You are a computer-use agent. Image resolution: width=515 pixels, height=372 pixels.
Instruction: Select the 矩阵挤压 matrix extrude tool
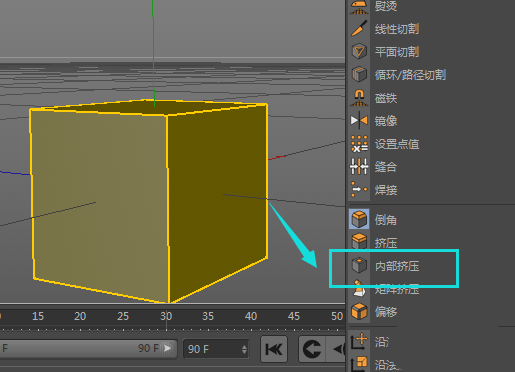pos(385,289)
